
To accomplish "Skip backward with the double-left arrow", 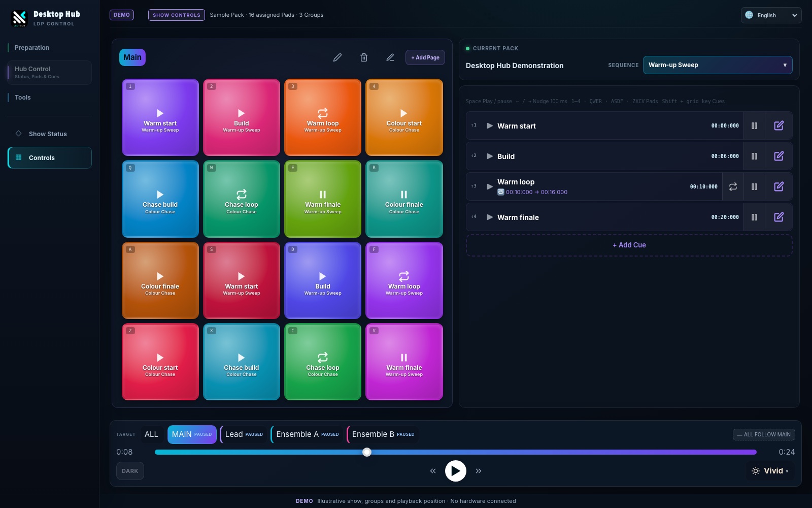I will click(x=433, y=471).
